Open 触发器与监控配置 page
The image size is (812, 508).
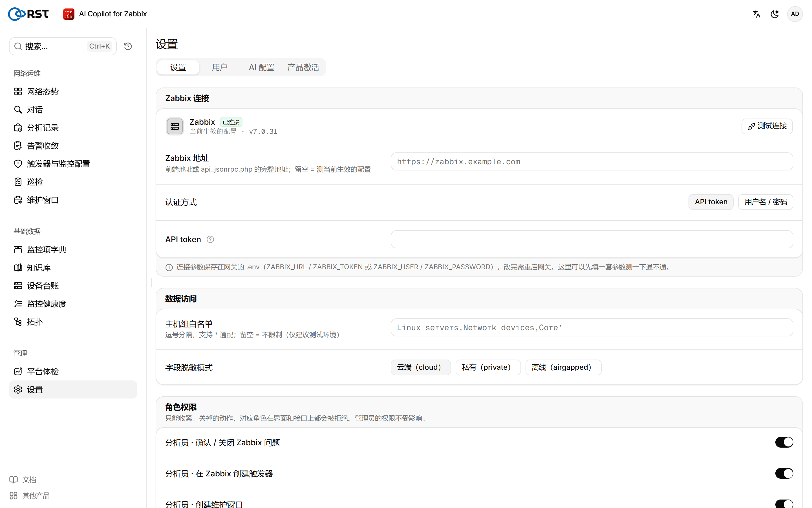click(x=73, y=164)
